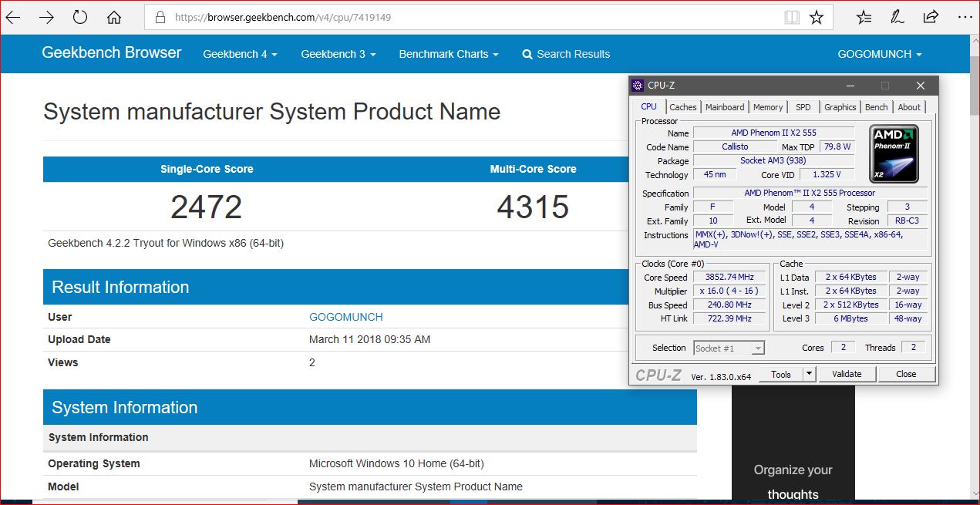Click the Microsoft Windows 10 Home (64-bit) value
The image size is (980, 505).
(x=396, y=463)
